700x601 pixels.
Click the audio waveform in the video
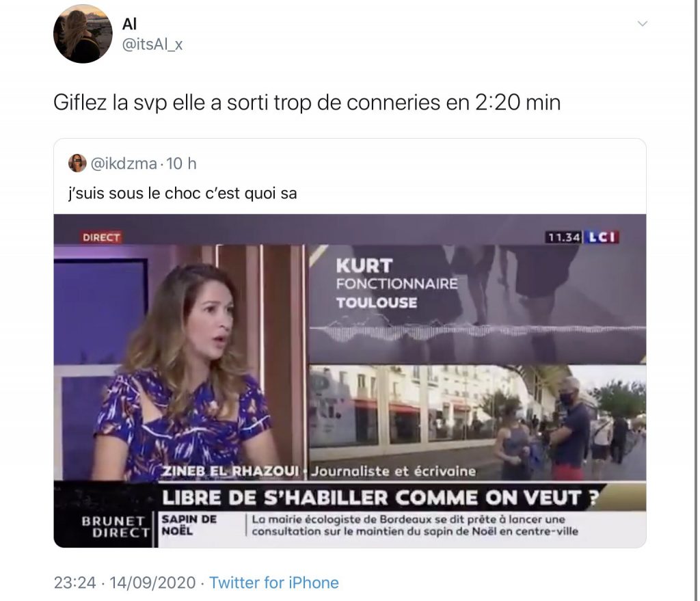477,331
